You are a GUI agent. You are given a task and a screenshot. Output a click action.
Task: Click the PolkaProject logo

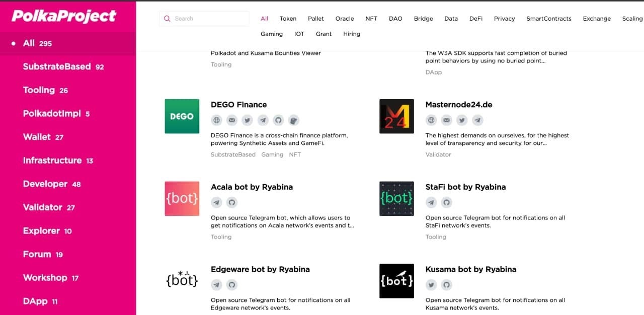[x=64, y=16]
